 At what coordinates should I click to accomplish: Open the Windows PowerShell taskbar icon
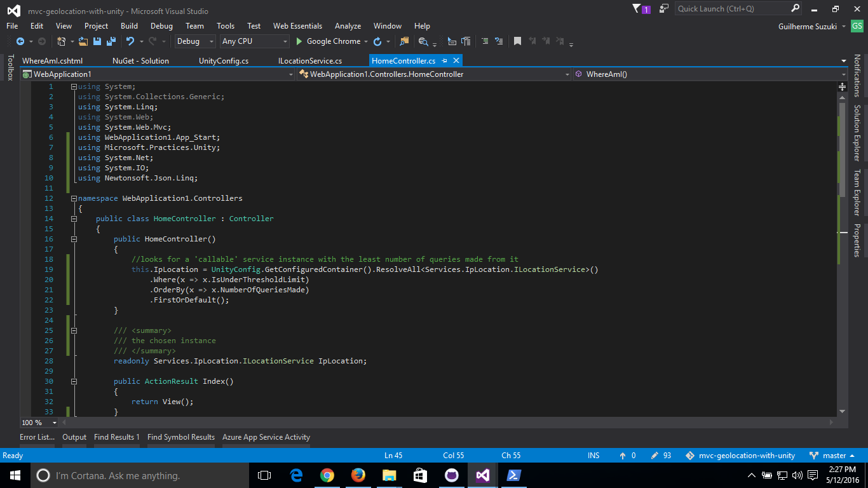[514, 475]
